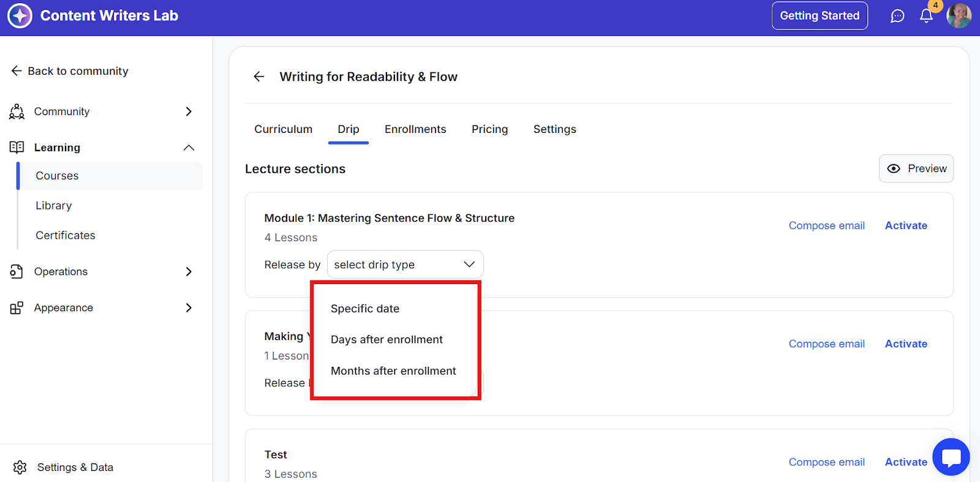The width and height of the screenshot is (980, 482).
Task: Open the notifications bell
Action: click(926, 16)
